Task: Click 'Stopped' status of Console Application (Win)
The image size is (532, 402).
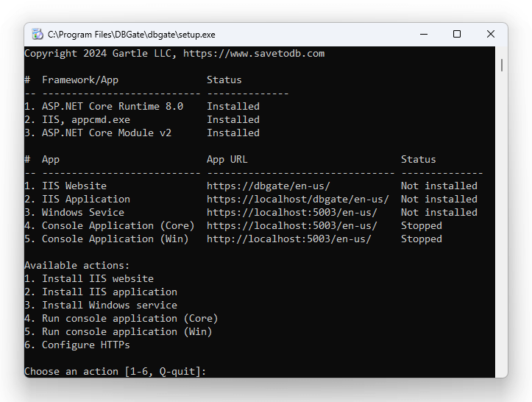Action: tap(422, 239)
